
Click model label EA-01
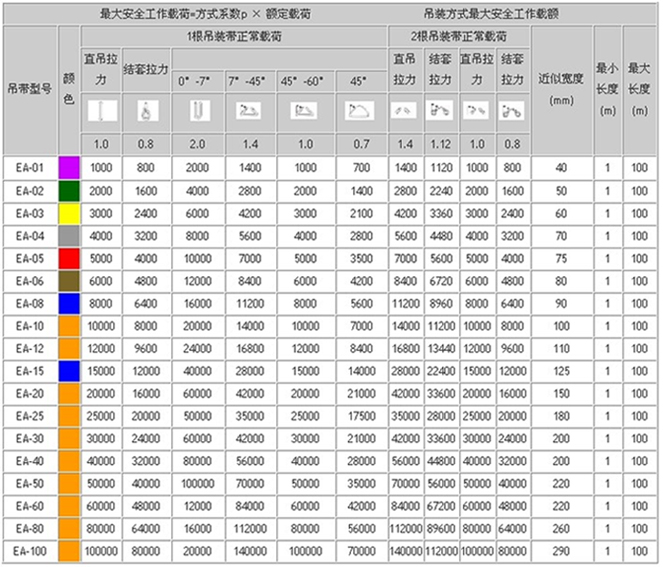pos(30,168)
